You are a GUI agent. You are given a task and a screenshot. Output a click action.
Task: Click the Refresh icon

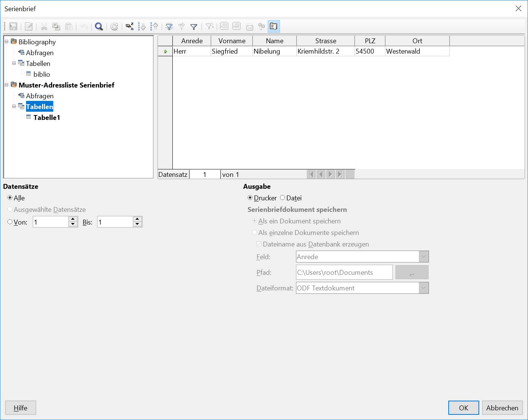click(x=114, y=26)
